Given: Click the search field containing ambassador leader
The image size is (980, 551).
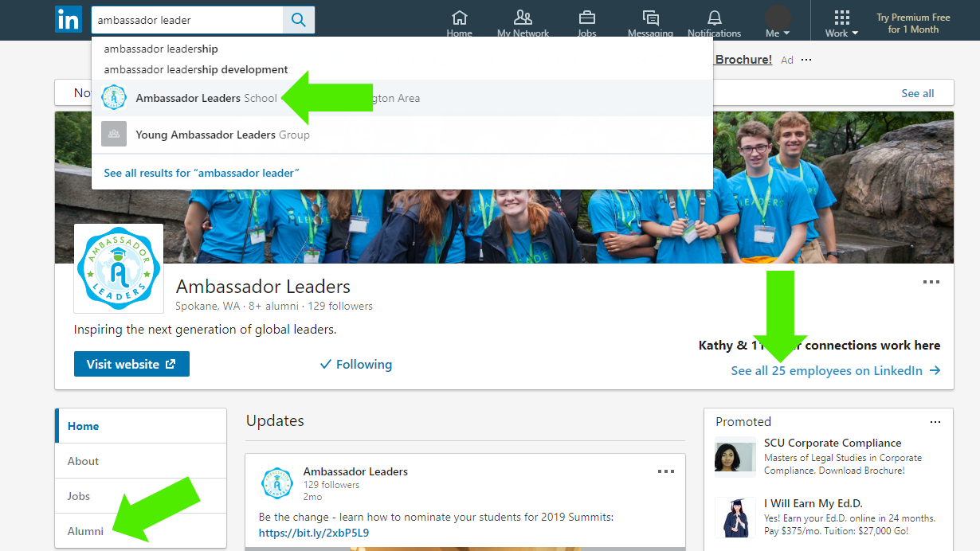Looking at the screenshot, I should 187,20.
